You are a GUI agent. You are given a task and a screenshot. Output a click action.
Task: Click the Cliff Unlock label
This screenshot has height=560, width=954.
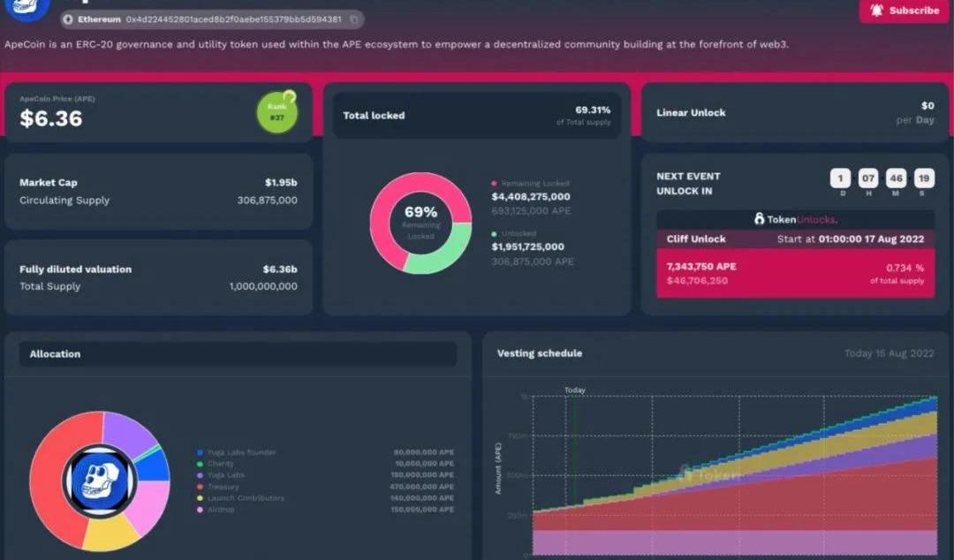click(696, 239)
